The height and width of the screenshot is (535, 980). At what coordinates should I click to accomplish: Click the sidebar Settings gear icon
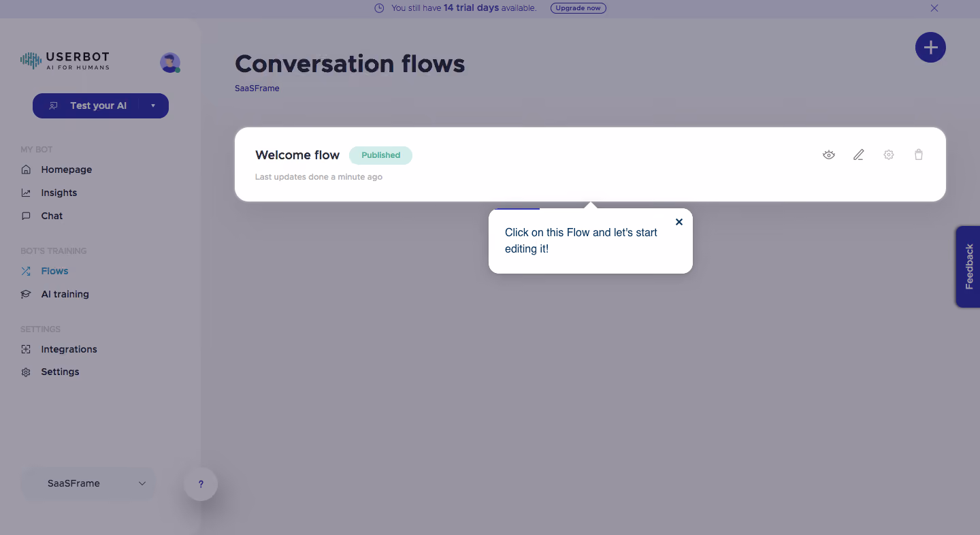tap(26, 372)
